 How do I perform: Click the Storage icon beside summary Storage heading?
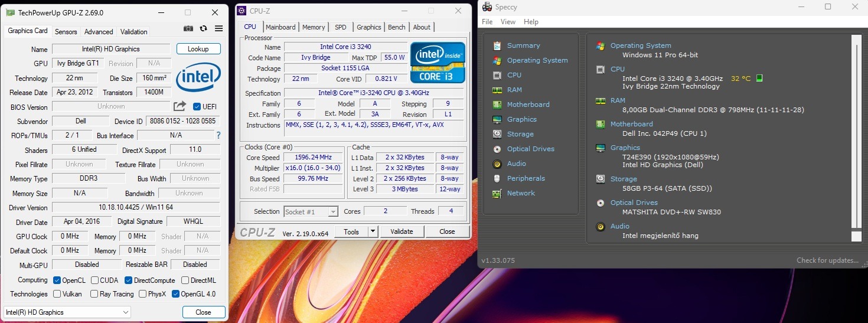tap(601, 179)
